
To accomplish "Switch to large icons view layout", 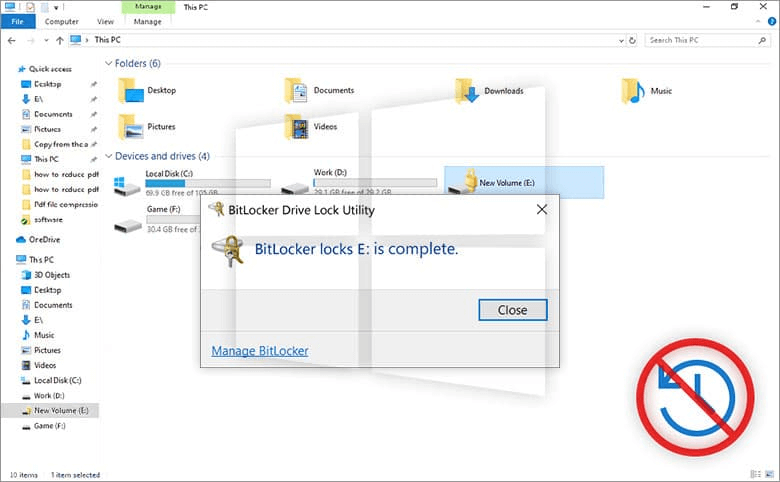I will 770,474.
